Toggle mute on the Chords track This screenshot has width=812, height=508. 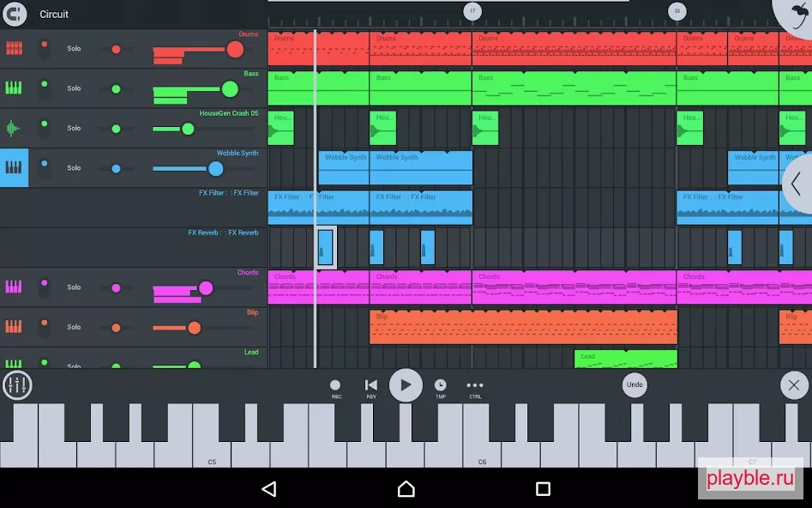pyautogui.click(x=45, y=287)
